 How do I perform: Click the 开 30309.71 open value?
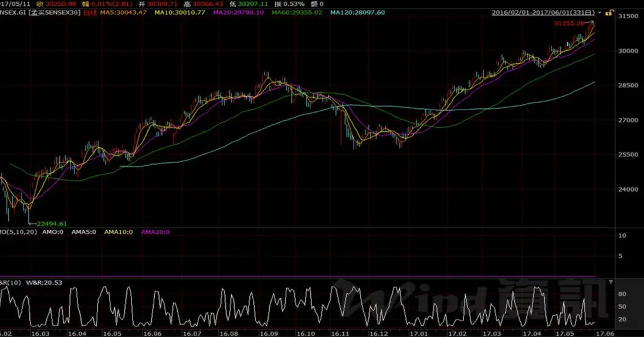point(158,4)
